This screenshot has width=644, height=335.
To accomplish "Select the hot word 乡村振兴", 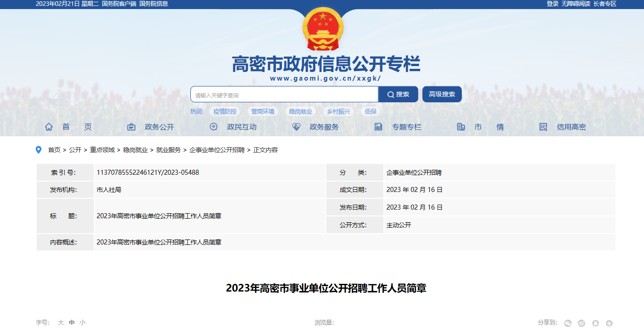I will tap(339, 111).
